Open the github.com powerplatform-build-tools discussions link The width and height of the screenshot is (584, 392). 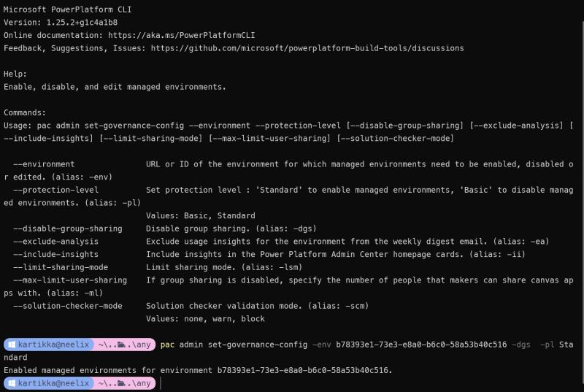[307, 48]
